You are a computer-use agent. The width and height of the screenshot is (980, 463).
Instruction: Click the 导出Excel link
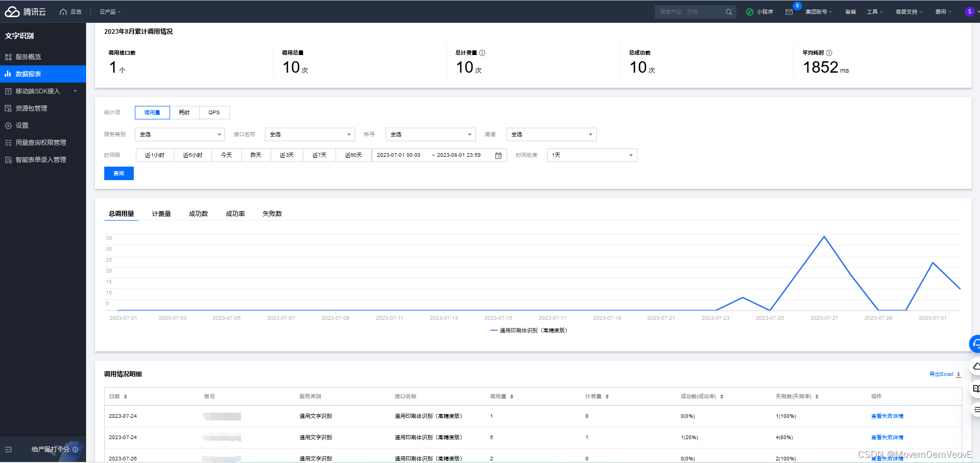pyautogui.click(x=941, y=374)
